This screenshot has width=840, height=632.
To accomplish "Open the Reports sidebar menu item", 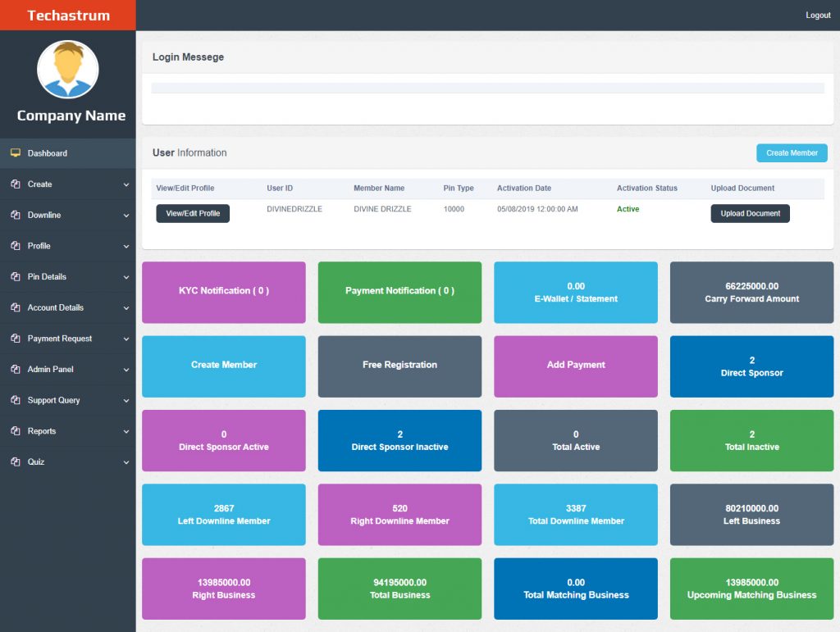I will 42,431.
